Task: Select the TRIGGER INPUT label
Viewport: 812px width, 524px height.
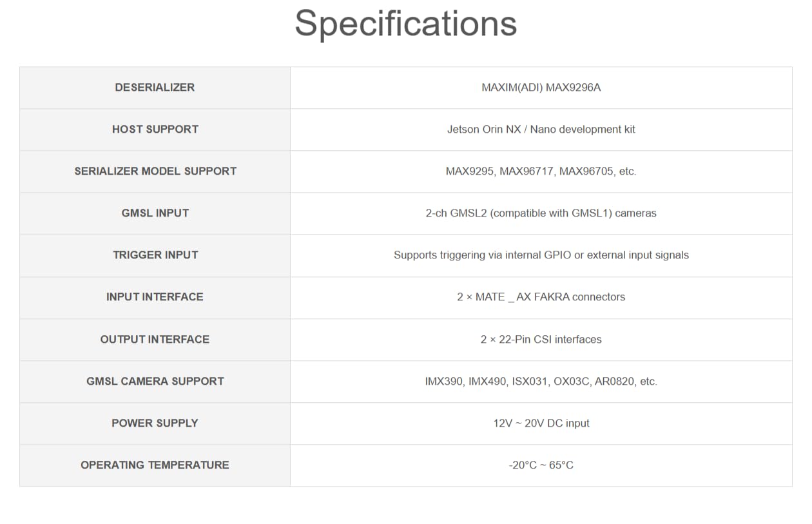Action: pos(155,255)
